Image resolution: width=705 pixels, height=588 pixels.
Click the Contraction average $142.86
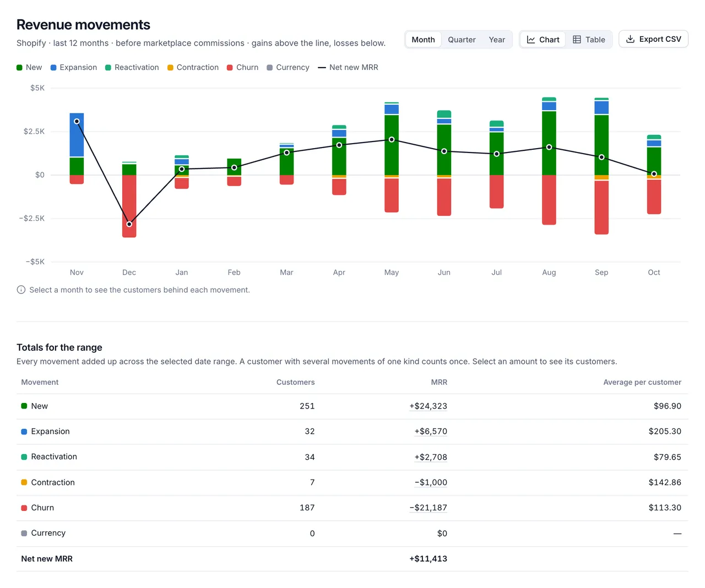tap(665, 482)
